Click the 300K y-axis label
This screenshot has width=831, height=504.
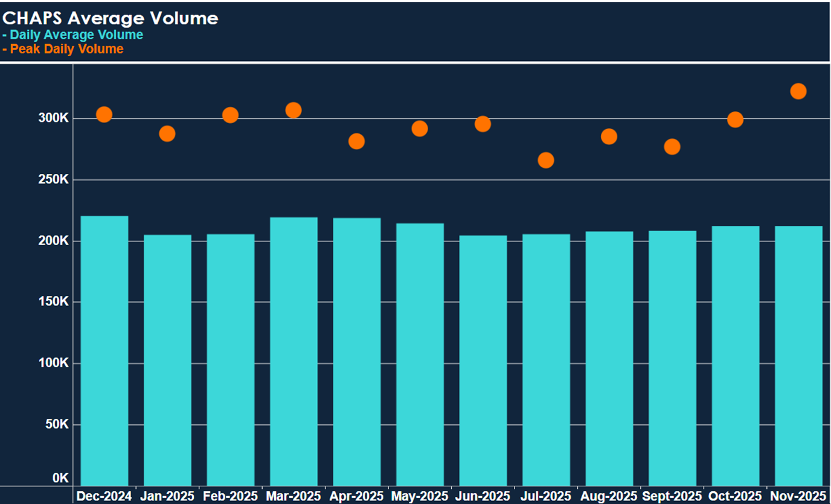click(x=53, y=118)
